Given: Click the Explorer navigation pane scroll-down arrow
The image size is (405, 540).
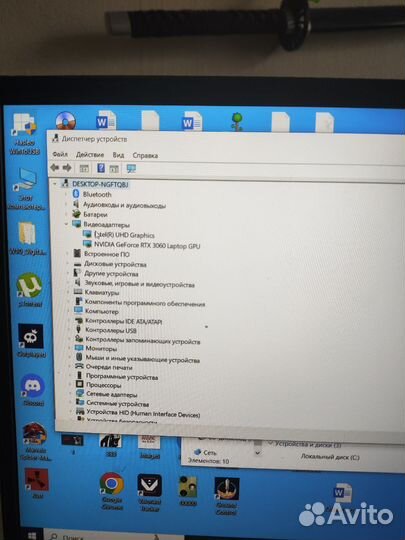Looking at the screenshot, I should (x=257, y=453).
